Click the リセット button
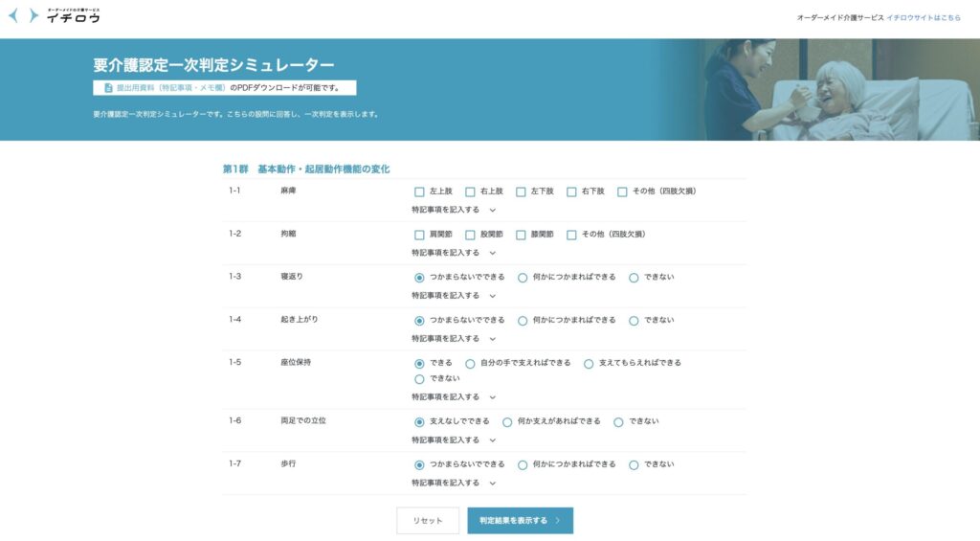 coord(428,521)
